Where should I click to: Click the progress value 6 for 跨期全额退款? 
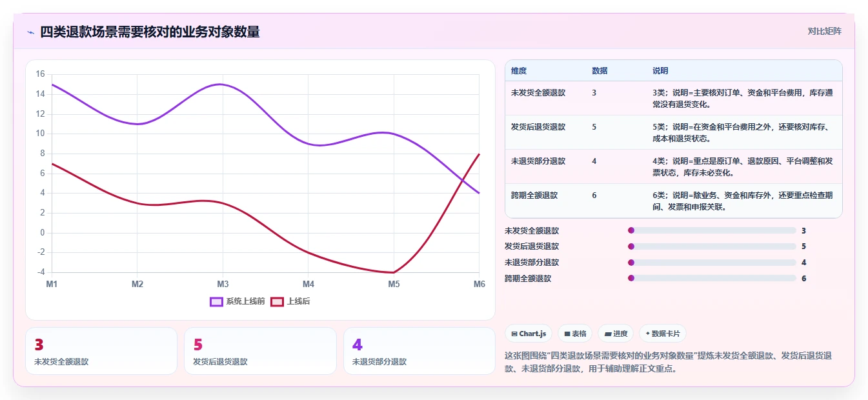[x=803, y=279]
